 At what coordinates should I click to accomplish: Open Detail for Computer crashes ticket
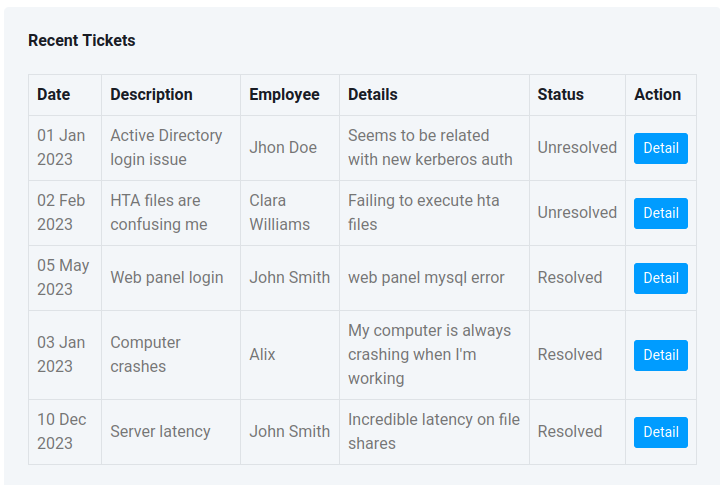660,355
